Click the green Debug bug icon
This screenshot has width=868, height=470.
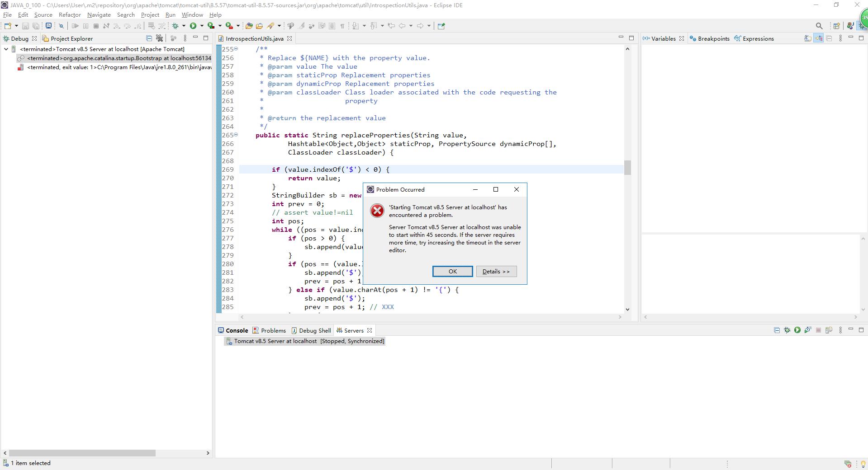coord(175,26)
